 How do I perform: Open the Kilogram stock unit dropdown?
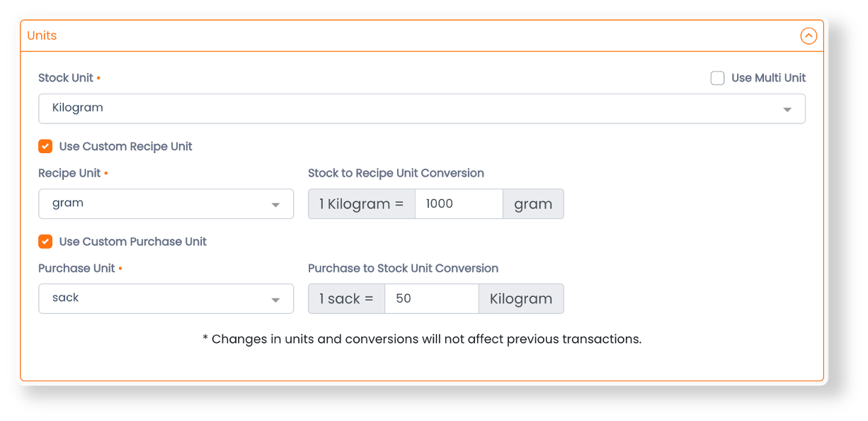tap(422, 108)
